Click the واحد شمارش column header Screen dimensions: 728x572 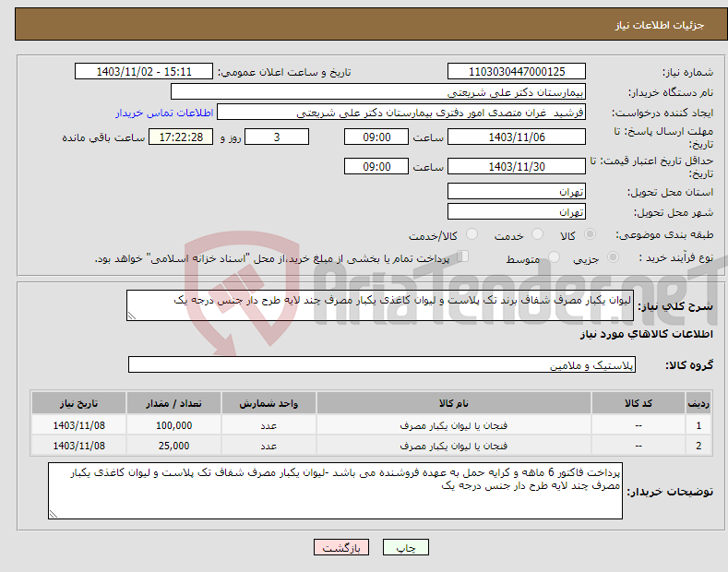269,403
